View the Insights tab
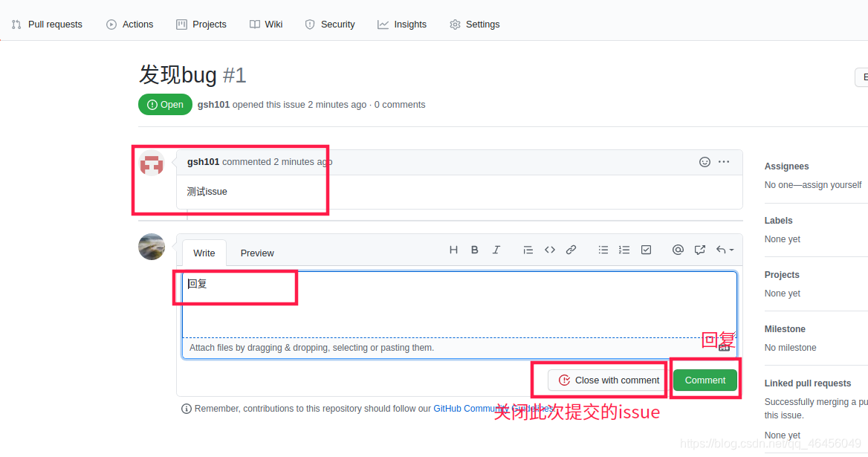868x457 pixels. pos(403,25)
